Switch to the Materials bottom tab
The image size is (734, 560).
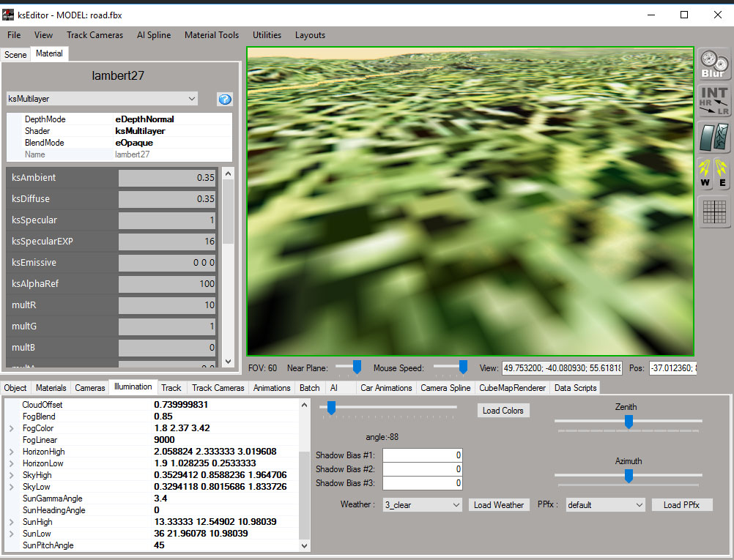[51, 388]
